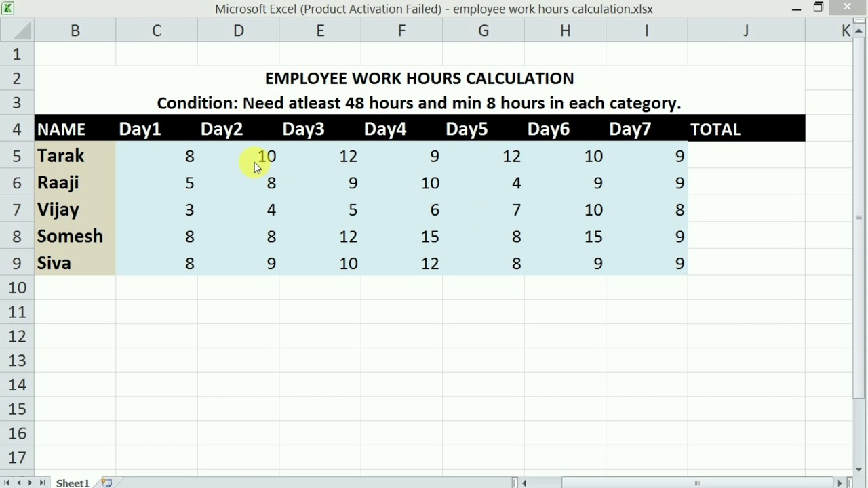This screenshot has height=488, width=868.
Task: Select Raaji's Day1 value 5
Action: (x=157, y=182)
